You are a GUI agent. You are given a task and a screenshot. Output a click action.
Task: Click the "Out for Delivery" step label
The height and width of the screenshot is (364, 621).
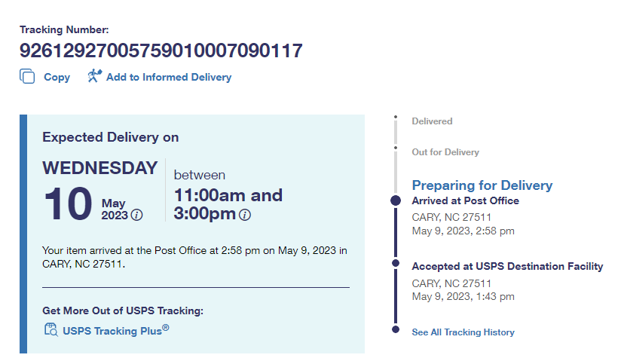point(445,152)
